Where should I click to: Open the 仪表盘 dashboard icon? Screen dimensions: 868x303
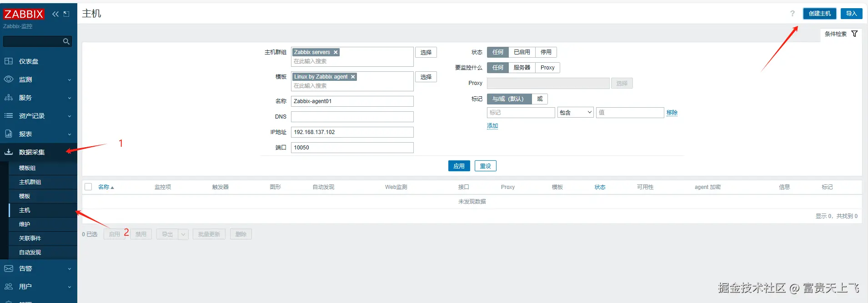coord(9,61)
